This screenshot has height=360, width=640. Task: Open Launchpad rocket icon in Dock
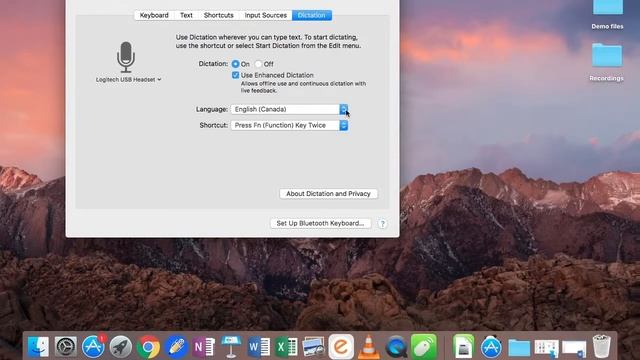[121, 347]
